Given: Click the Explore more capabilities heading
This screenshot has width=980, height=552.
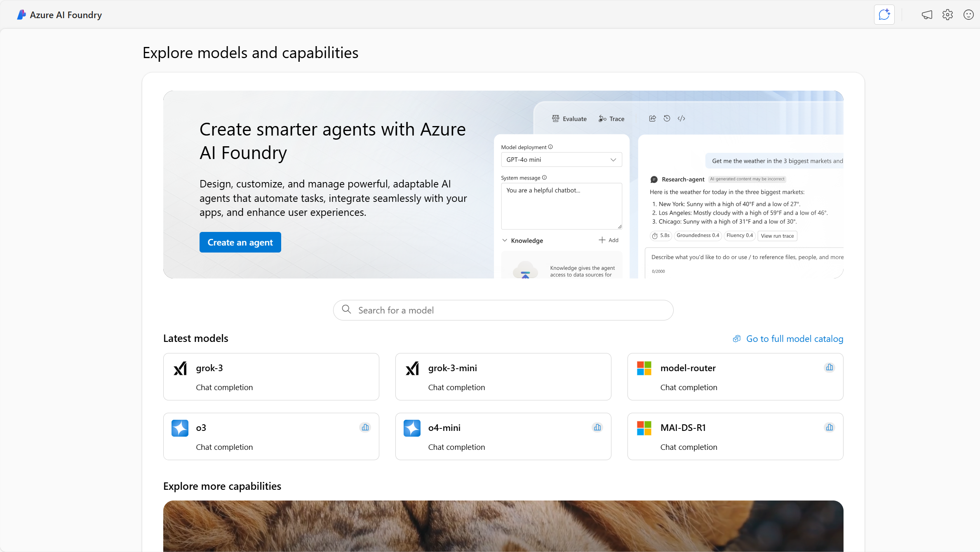Looking at the screenshot, I should (222, 486).
